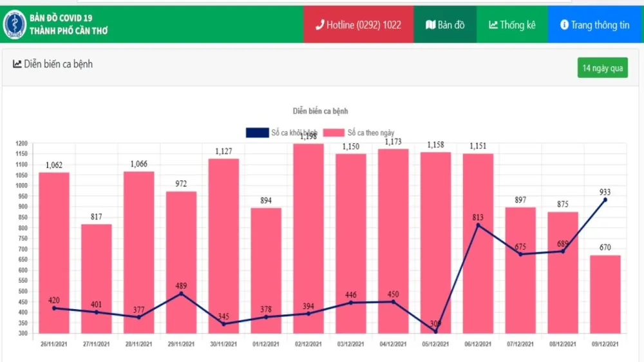Click the 420 line point on 26/11/2021
644x362 pixels.
[53, 308]
